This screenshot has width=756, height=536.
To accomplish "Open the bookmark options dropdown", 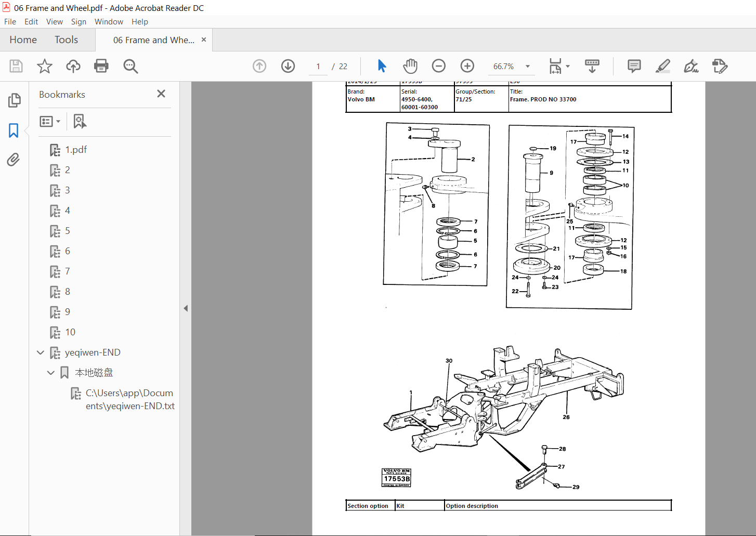I will pos(50,121).
